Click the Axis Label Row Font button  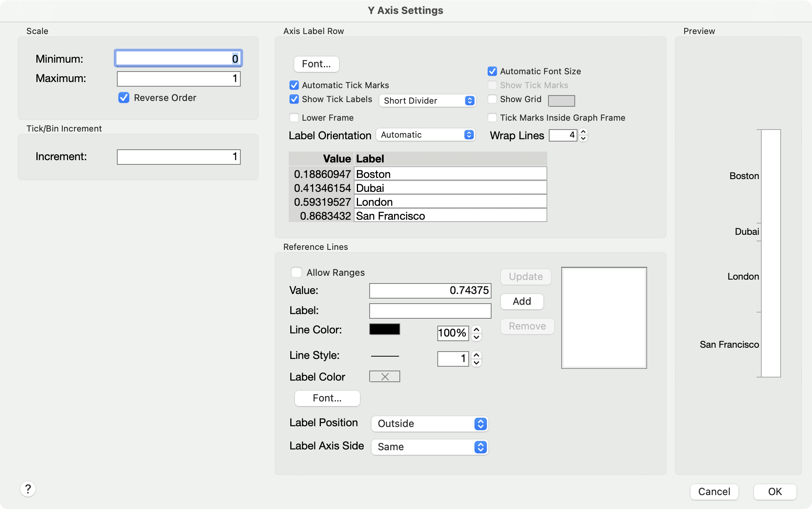[316, 64]
